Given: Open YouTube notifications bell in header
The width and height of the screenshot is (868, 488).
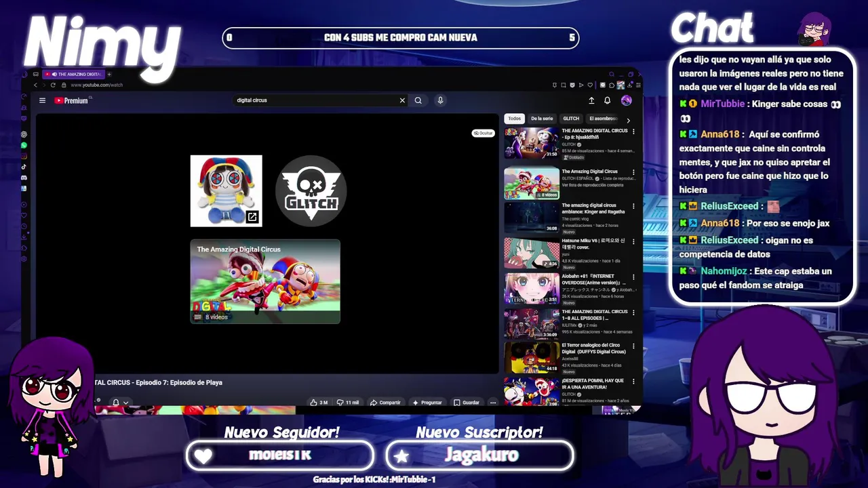Looking at the screenshot, I should coord(608,100).
